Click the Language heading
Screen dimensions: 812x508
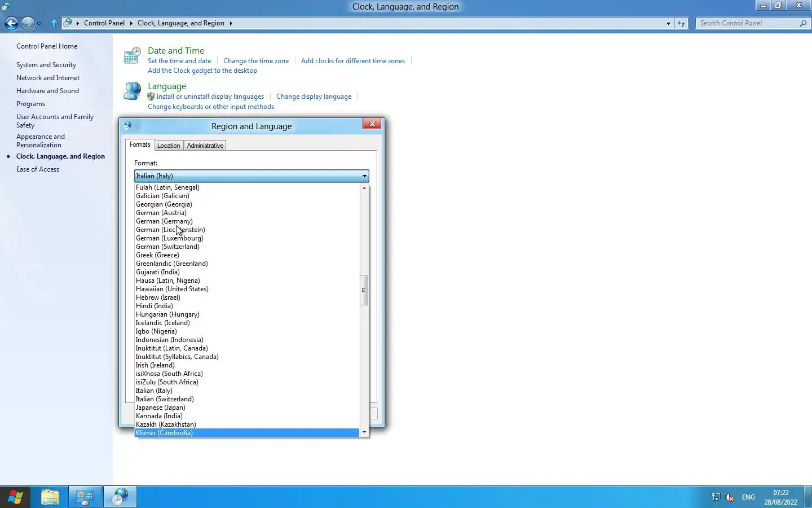click(167, 86)
